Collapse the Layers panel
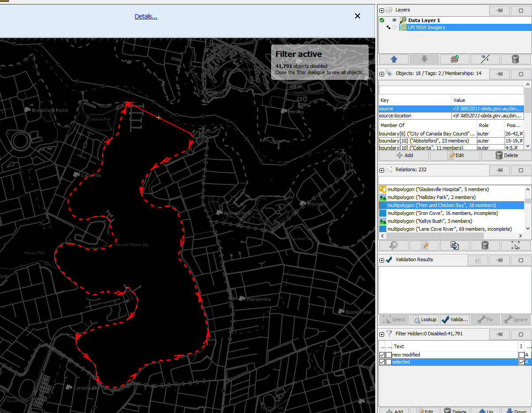This screenshot has width=532, height=413. (382, 10)
